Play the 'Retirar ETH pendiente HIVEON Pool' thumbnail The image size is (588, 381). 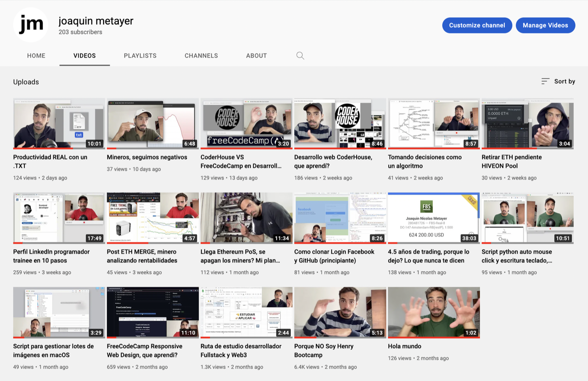pos(527,123)
